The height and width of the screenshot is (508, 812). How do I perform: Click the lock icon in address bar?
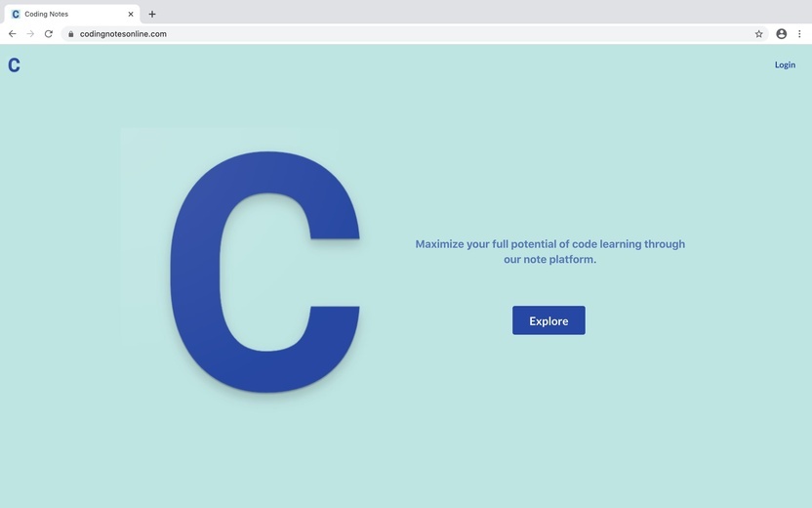71,33
